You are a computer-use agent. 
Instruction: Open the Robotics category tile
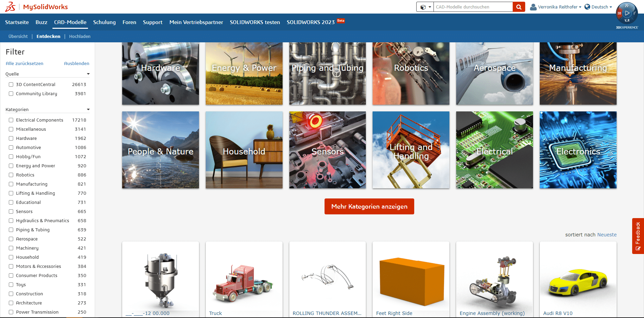click(x=411, y=73)
